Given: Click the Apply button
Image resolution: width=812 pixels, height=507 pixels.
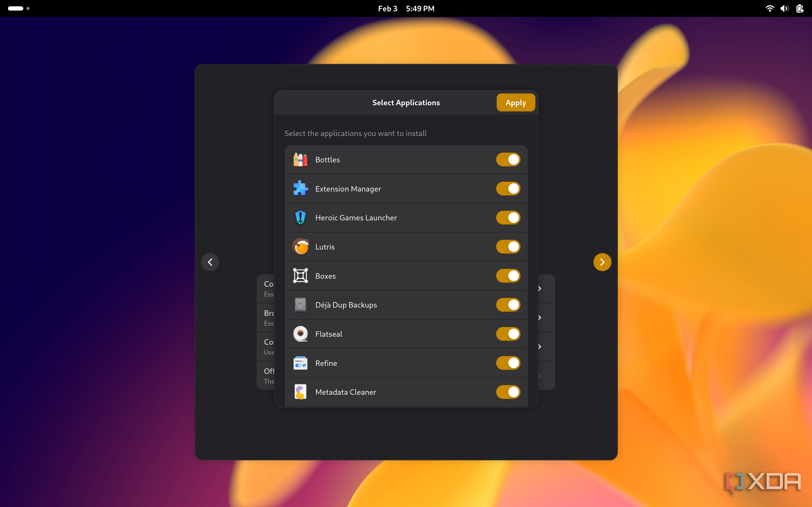Looking at the screenshot, I should click(515, 103).
